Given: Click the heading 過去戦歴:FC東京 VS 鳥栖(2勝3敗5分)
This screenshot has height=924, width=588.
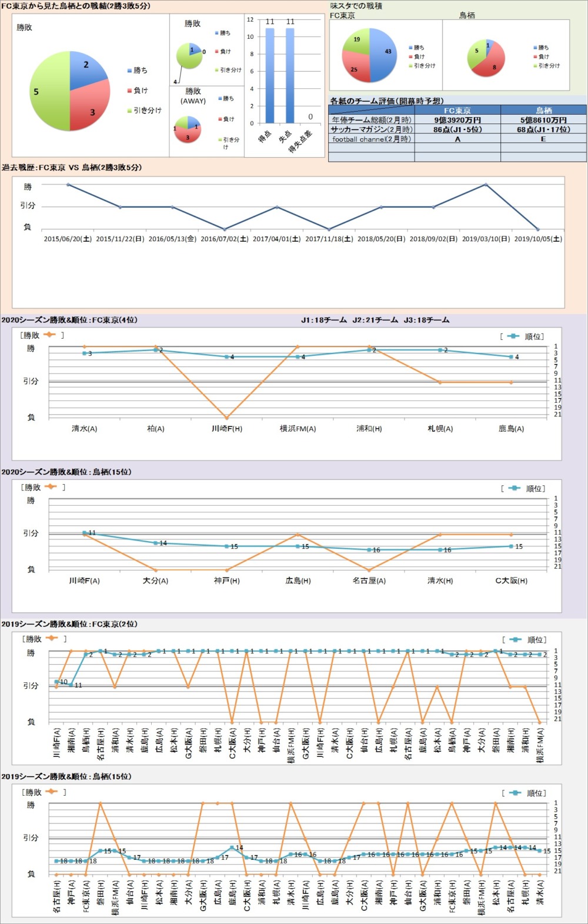Looking at the screenshot, I should (x=72, y=168).
